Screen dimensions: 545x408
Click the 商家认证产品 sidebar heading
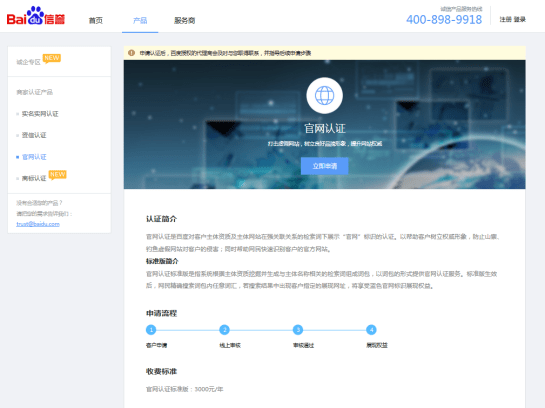(34, 92)
